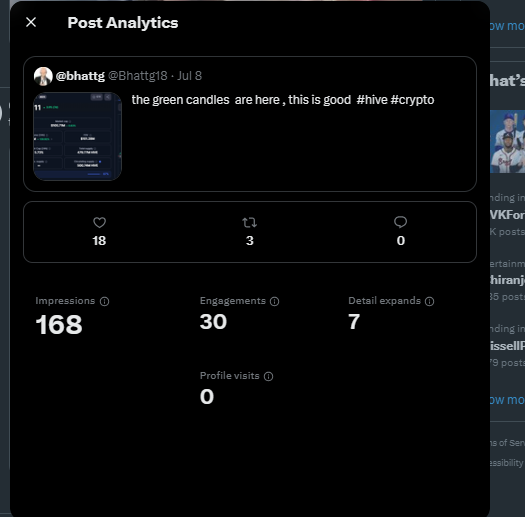Open Engagements info icon
Screen dimensions: 525x517
275,301
